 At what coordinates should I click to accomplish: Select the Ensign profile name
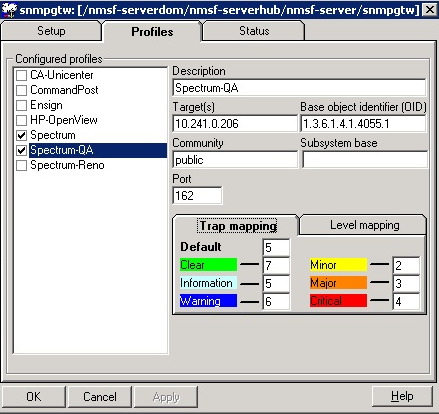pyautogui.click(x=46, y=105)
